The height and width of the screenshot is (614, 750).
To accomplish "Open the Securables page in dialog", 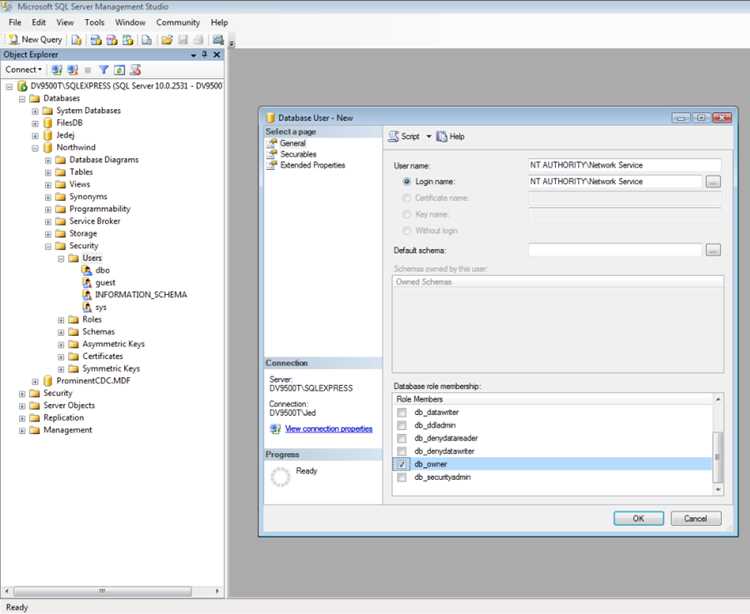I will pyautogui.click(x=298, y=154).
